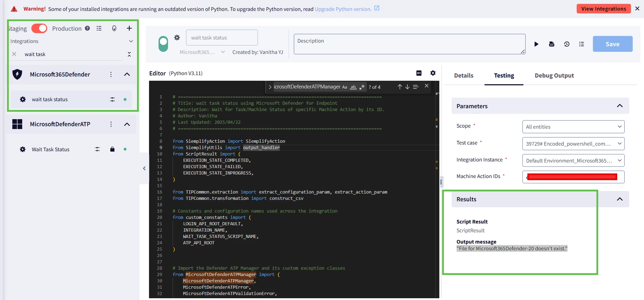The height and width of the screenshot is (300, 644).
Task: Collapse the left sidebar with the arrow handle
Action: pos(144,169)
